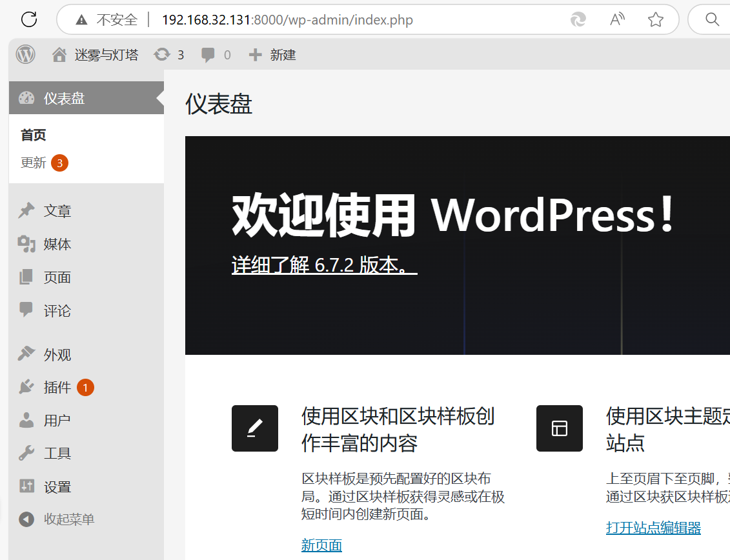Open the 新建 menu in admin bar
The image size is (730, 560).
click(x=283, y=55)
